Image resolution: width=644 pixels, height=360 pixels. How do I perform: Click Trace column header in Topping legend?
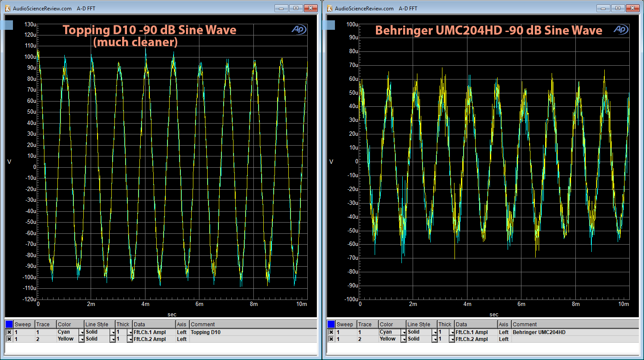point(46,325)
